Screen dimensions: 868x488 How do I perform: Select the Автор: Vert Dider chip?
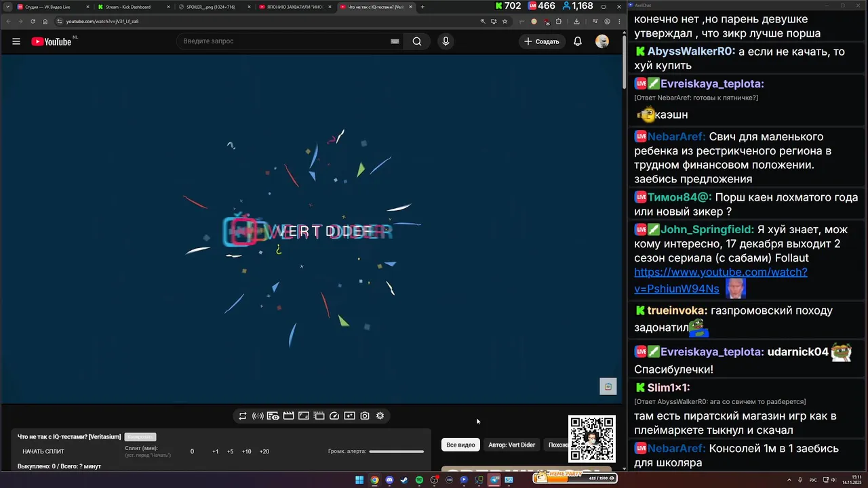(512, 445)
